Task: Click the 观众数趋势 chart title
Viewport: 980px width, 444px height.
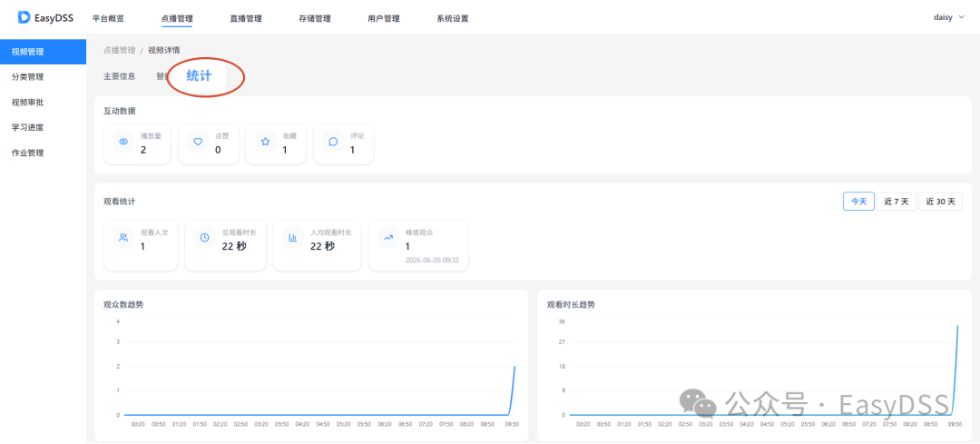Action: click(124, 304)
